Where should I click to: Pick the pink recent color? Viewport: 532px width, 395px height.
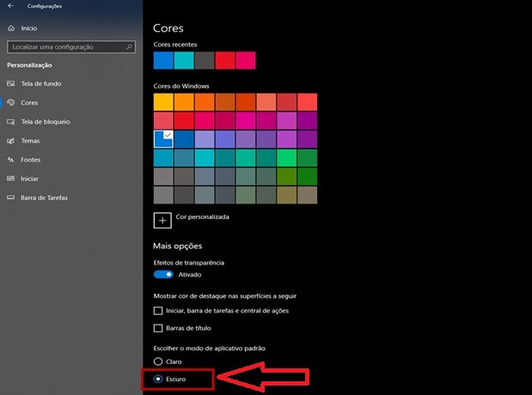click(x=246, y=60)
